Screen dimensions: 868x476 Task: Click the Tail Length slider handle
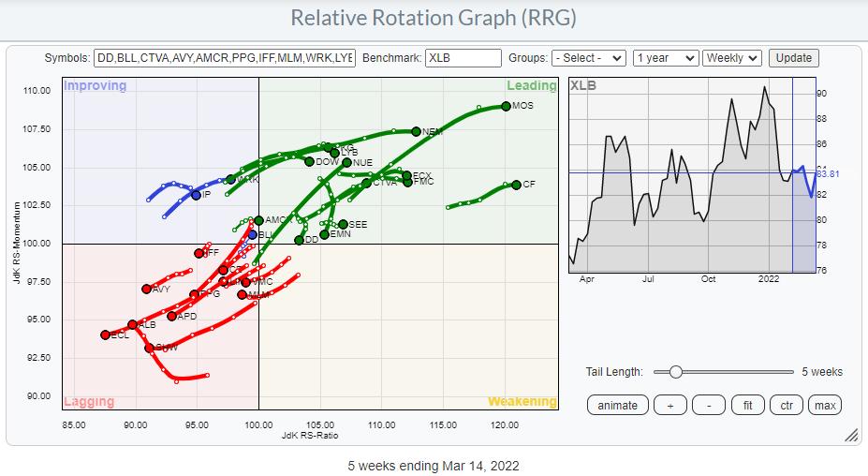tap(675, 372)
